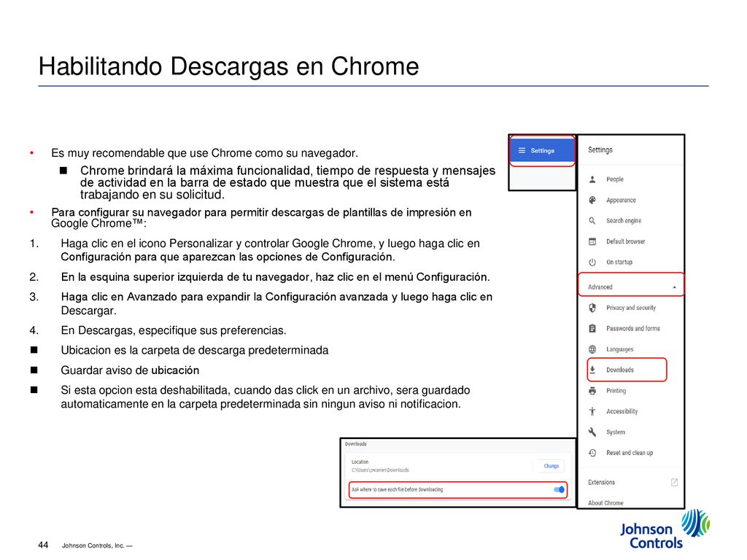Click 'Ask where to save each file' label
The width and height of the screenshot is (747, 560).
point(397,489)
